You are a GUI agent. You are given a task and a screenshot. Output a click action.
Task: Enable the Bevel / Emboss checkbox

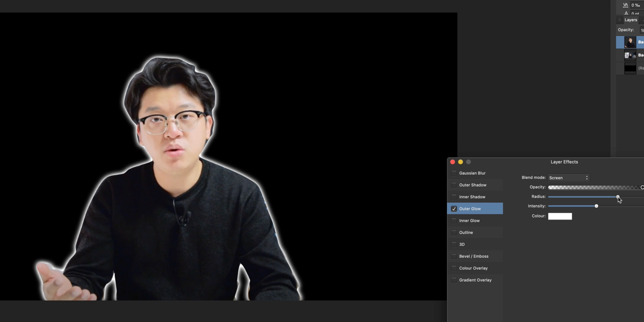click(454, 256)
